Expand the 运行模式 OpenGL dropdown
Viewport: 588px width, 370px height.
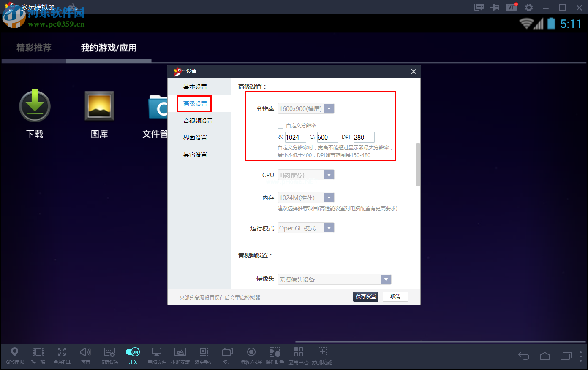pos(329,228)
